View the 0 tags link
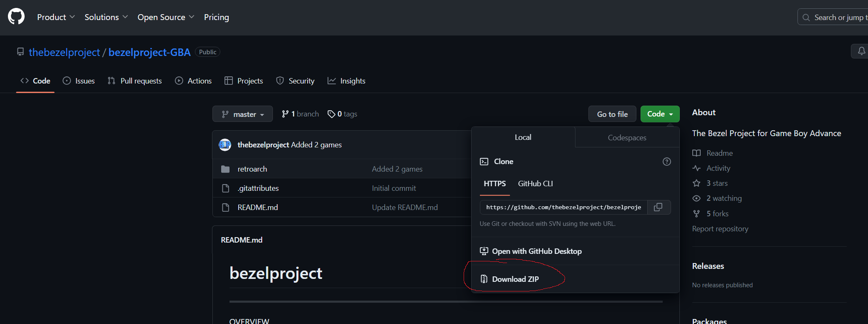 tap(343, 114)
